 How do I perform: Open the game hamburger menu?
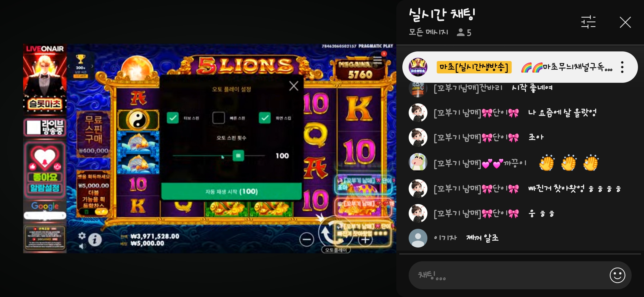click(x=377, y=60)
